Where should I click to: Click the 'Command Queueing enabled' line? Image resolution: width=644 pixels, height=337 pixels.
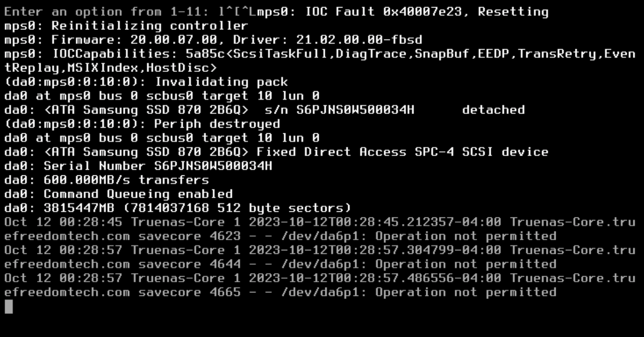pyautogui.click(x=119, y=194)
